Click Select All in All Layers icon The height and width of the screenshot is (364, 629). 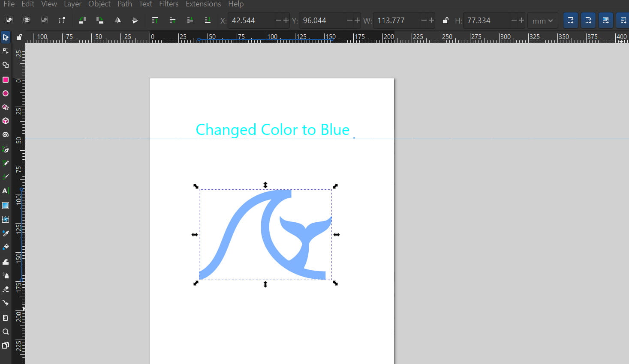point(27,20)
